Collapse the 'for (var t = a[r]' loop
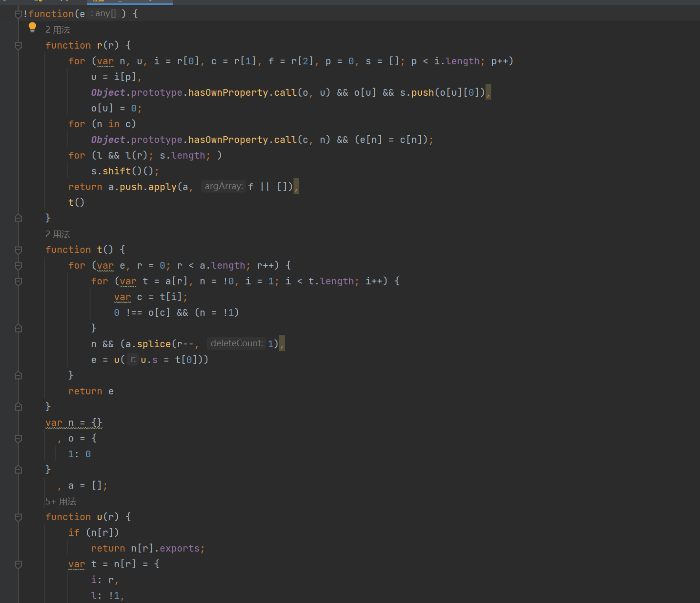 click(18, 281)
